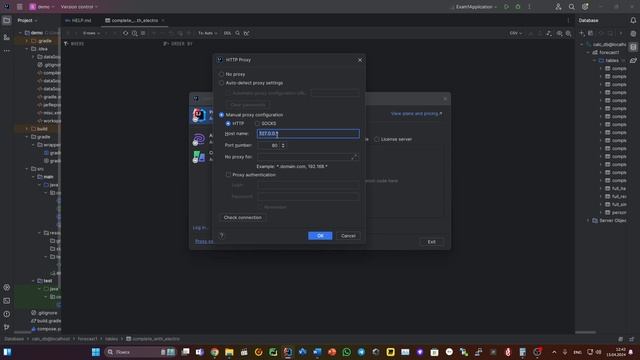Select Auto-detect proxy settings option
This screenshot has height=360, width=640.
[222, 83]
